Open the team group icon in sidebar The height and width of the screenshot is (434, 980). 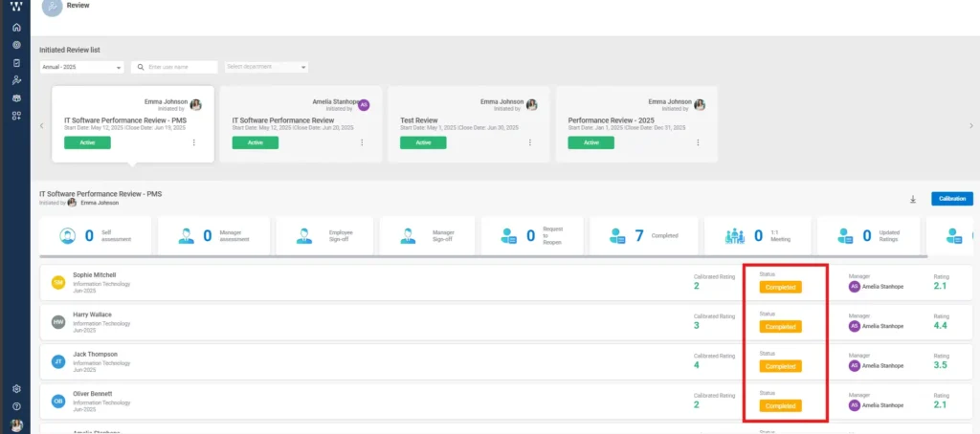[16, 98]
